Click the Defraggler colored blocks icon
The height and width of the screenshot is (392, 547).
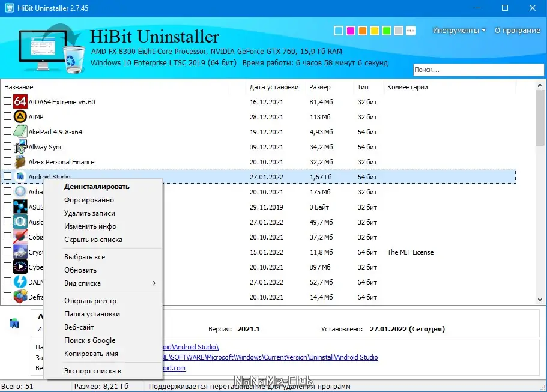tap(20, 297)
